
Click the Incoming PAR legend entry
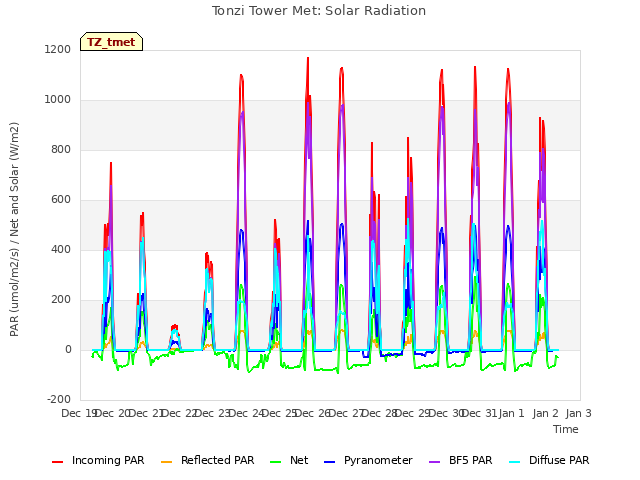[98, 460]
